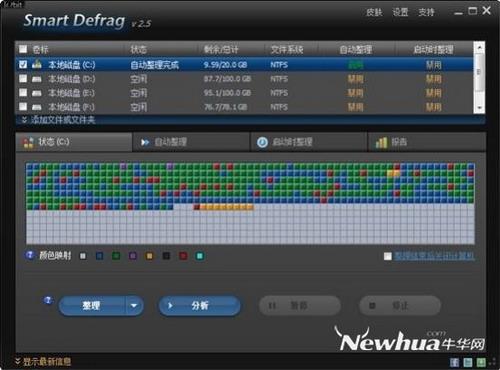500x370 pixels.
Task: Check the checkbox for local disk (E:)
Action: pyautogui.click(x=23, y=92)
